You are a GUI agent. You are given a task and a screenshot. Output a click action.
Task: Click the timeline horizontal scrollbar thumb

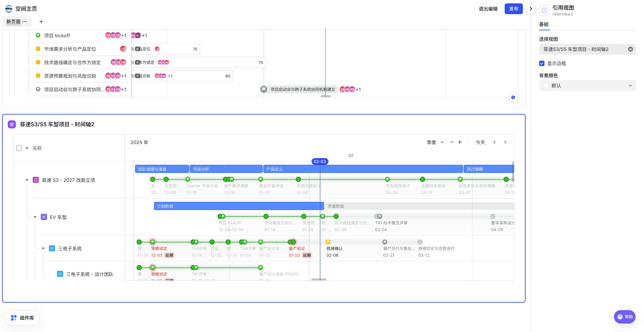point(318,280)
